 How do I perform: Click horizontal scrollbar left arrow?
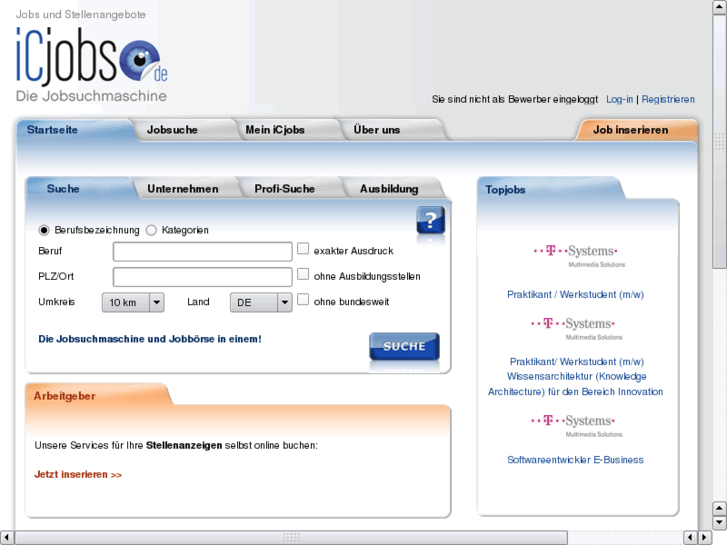6,537
